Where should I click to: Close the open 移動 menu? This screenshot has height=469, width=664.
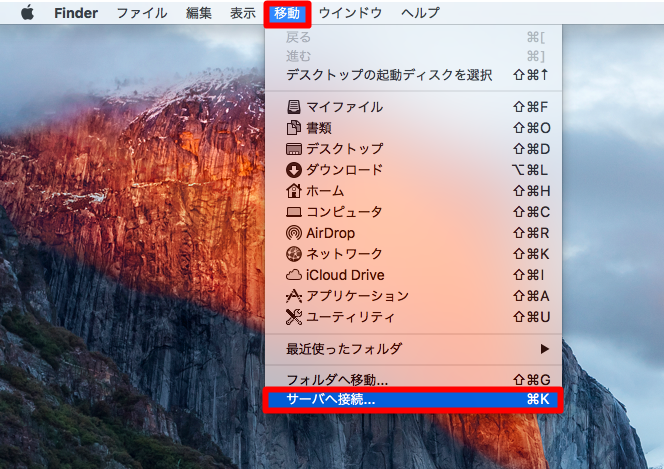(x=287, y=13)
